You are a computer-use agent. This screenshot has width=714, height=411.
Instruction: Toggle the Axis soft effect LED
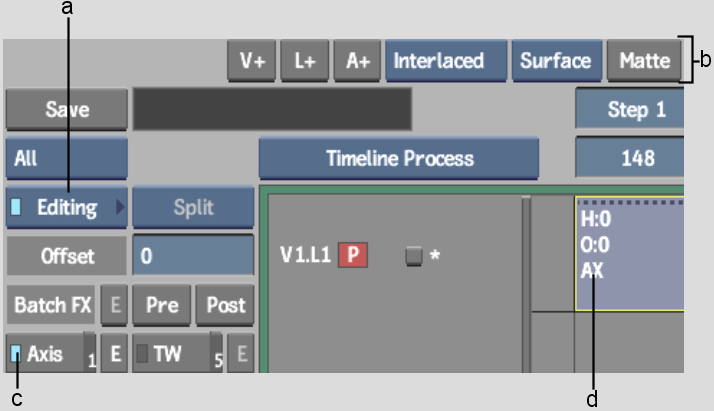coord(15,354)
